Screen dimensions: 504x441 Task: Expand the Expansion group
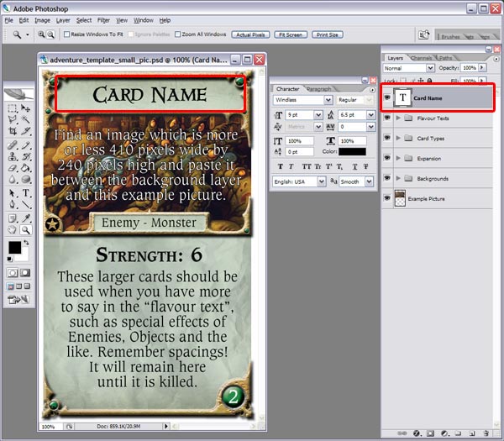coord(398,158)
